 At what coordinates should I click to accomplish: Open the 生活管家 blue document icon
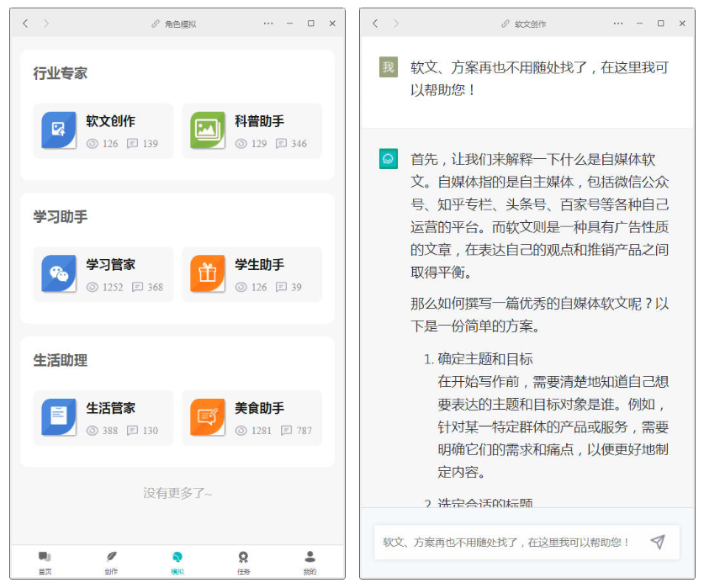(59, 416)
